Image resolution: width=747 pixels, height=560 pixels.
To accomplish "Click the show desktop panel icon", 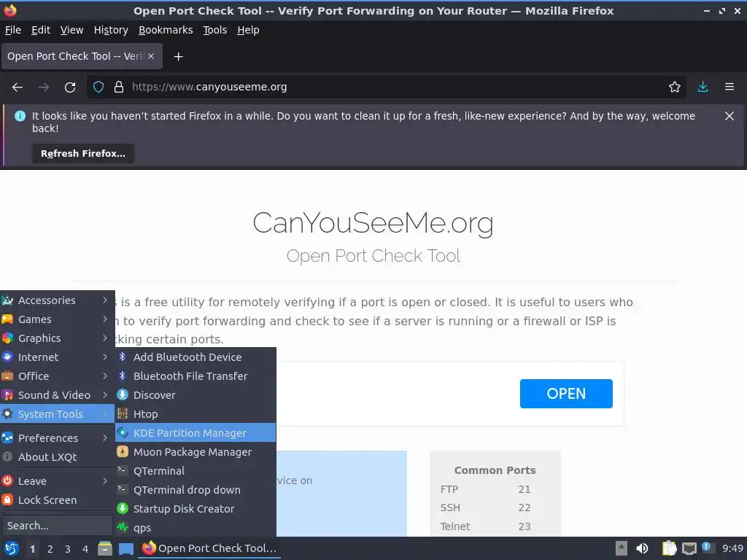I will (x=125, y=548).
